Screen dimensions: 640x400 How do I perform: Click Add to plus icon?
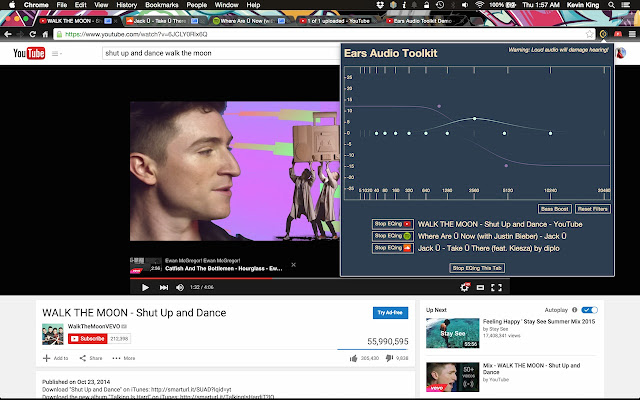click(47, 358)
